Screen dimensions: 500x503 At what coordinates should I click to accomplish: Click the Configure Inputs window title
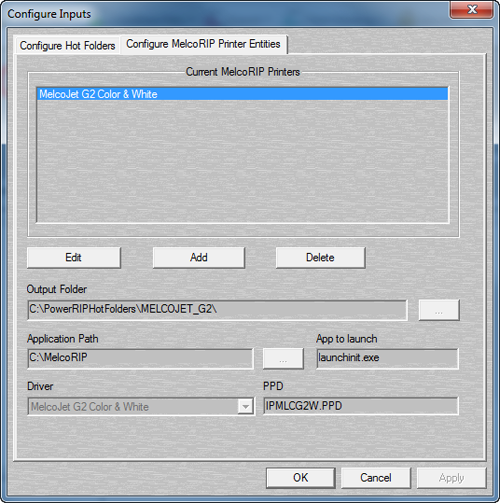[49, 14]
